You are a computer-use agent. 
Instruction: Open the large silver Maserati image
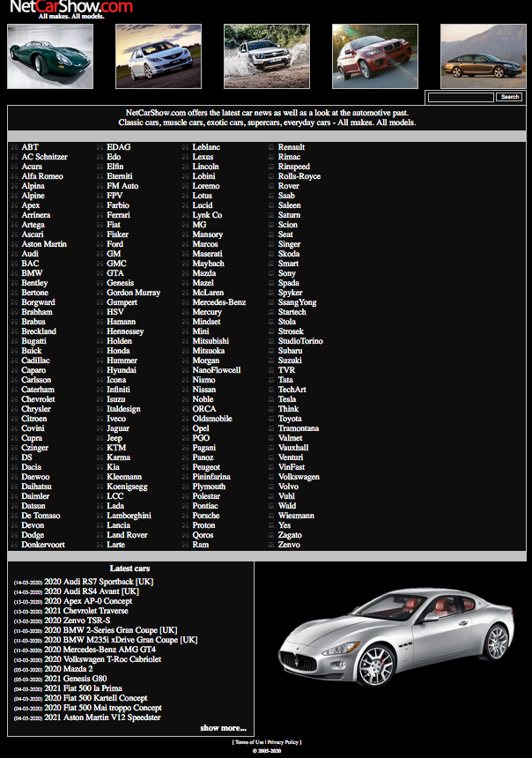click(x=396, y=636)
